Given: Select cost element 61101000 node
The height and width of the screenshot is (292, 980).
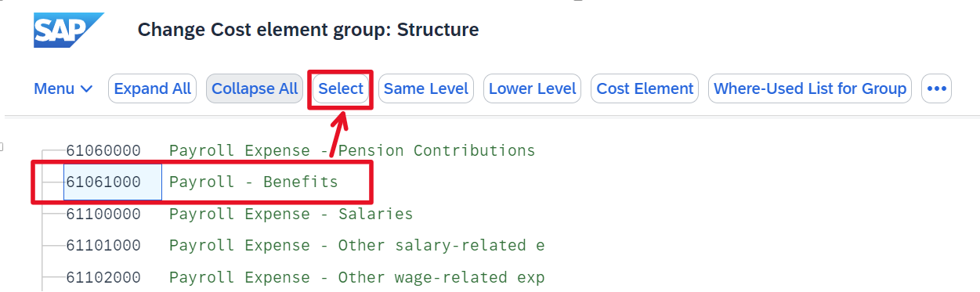Looking at the screenshot, I should (x=103, y=245).
